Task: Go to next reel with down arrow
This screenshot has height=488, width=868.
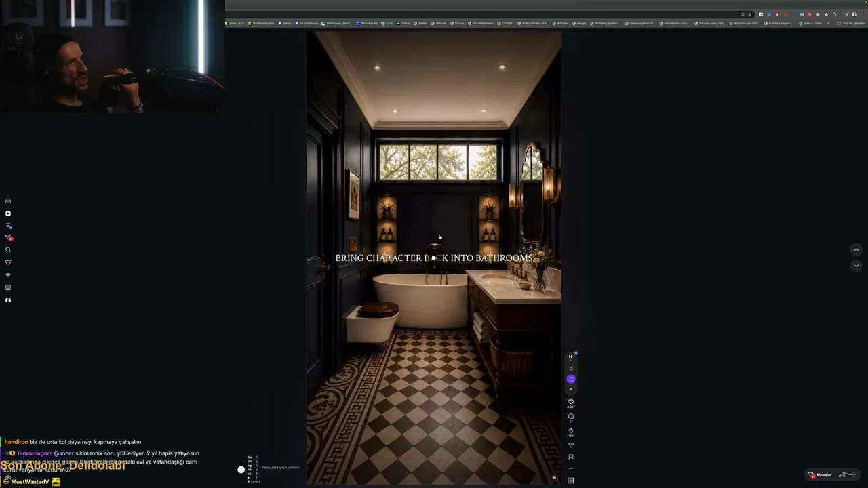Action: [x=856, y=266]
